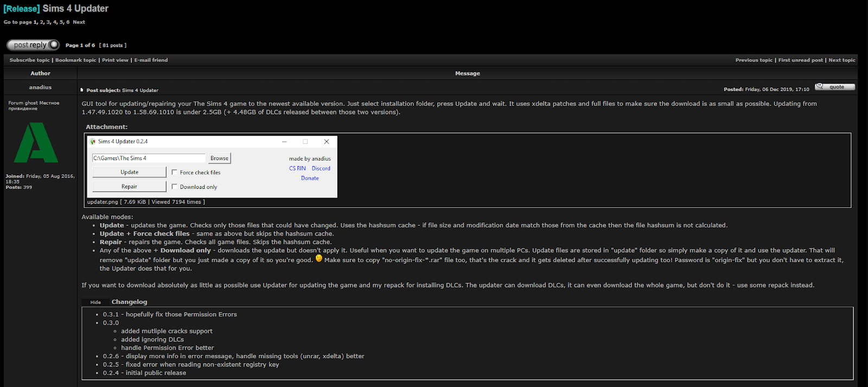Hide the Changelog spoiler
The image size is (868, 387).
[95, 302]
